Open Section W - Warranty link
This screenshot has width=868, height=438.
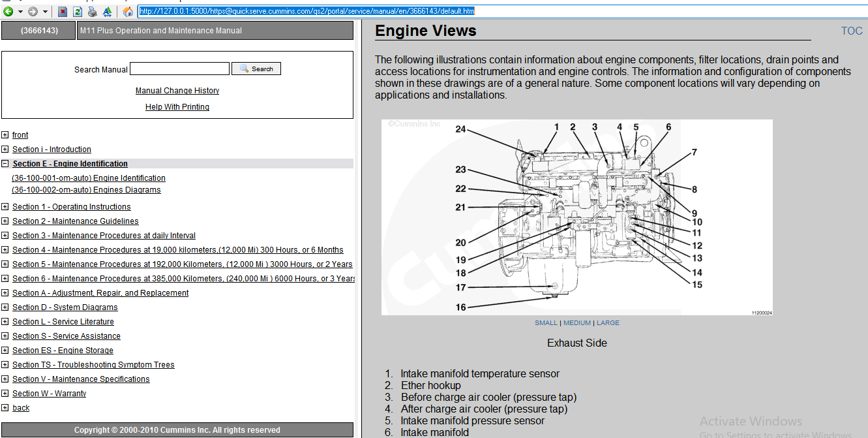tap(50, 394)
